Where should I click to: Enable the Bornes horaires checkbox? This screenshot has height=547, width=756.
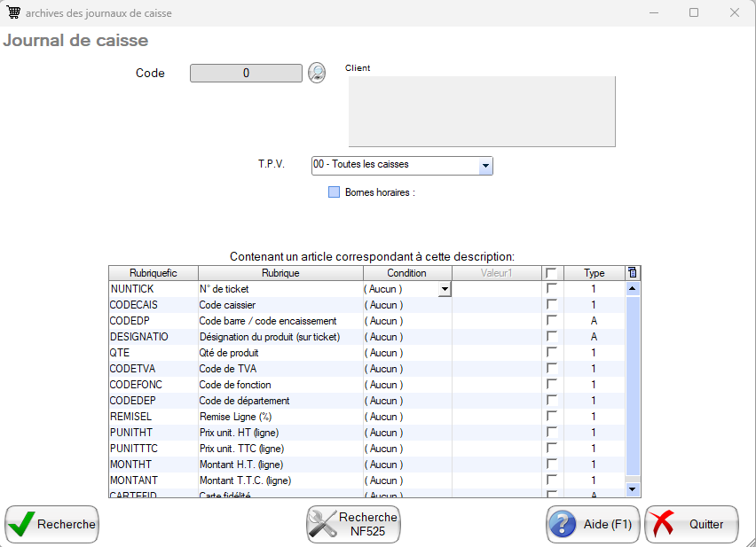[x=335, y=191]
